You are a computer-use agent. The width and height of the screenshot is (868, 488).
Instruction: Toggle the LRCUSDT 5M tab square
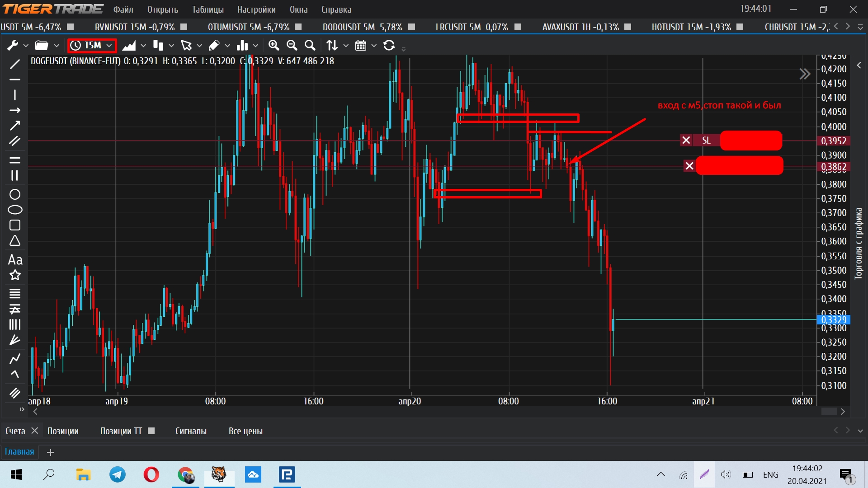[x=518, y=27]
